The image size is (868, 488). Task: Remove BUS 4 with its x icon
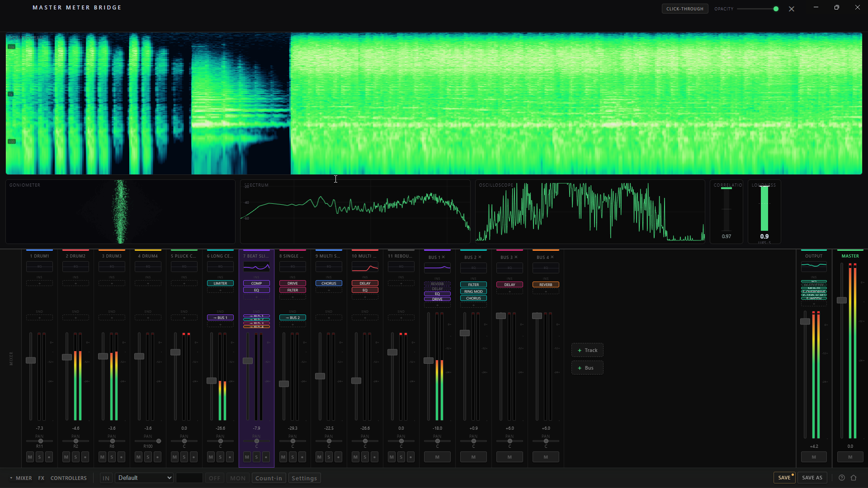552,257
